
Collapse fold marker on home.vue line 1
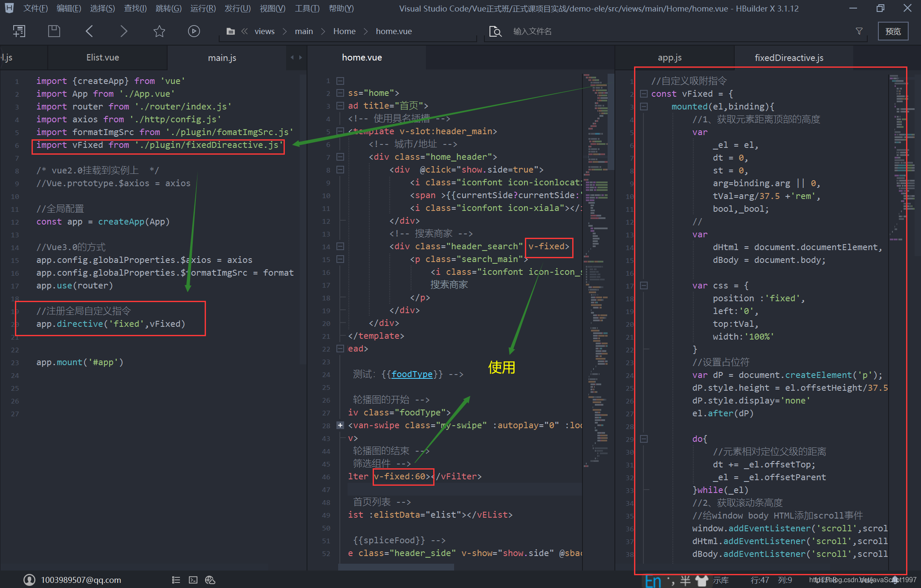340,81
